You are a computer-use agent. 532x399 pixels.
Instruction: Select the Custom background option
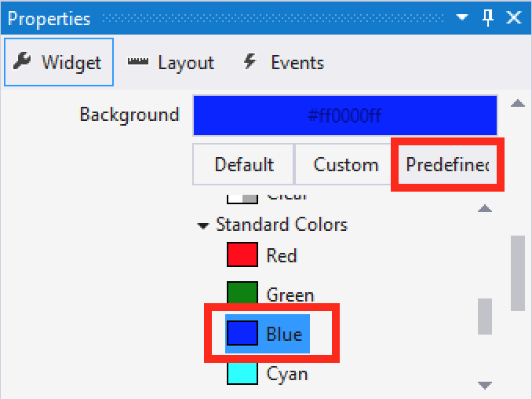click(x=345, y=164)
